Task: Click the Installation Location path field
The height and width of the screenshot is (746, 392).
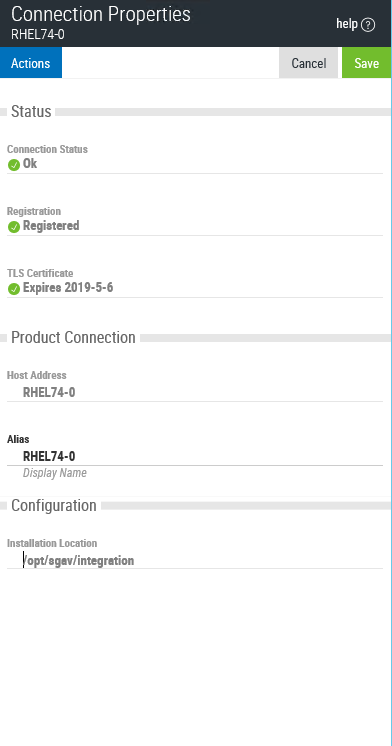Action: tap(195, 560)
